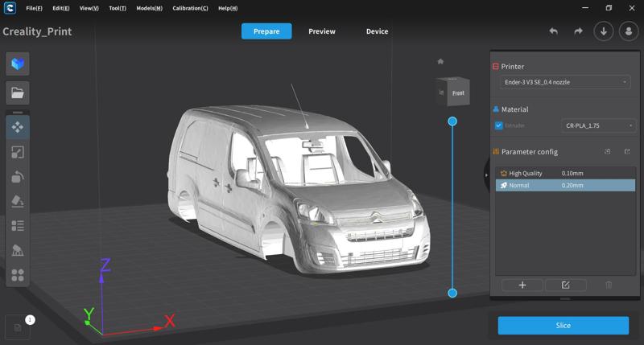The width and height of the screenshot is (644, 345).
Task: Select the Normal 0.20mm profile
Action: [x=565, y=186]
